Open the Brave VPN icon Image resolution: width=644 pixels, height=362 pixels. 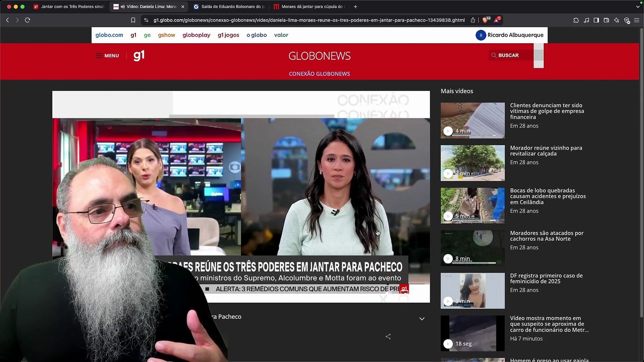[627, 20]
